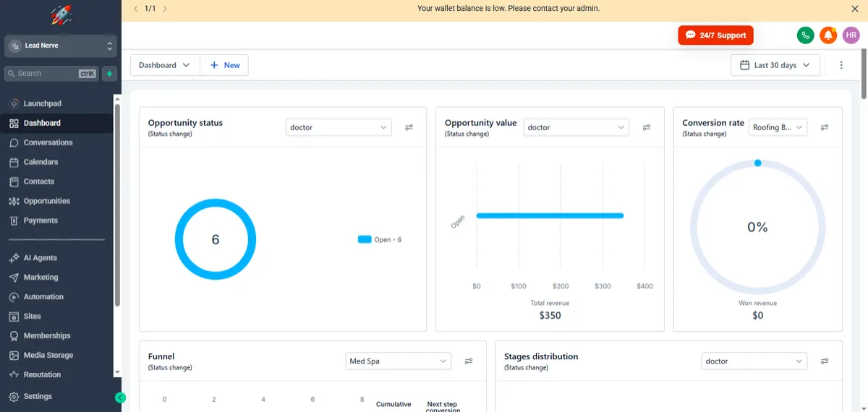Viewport: 868px width, 412px height.
Task: Click the sidebar vertical scrollbar
Action: coord(117,205)
